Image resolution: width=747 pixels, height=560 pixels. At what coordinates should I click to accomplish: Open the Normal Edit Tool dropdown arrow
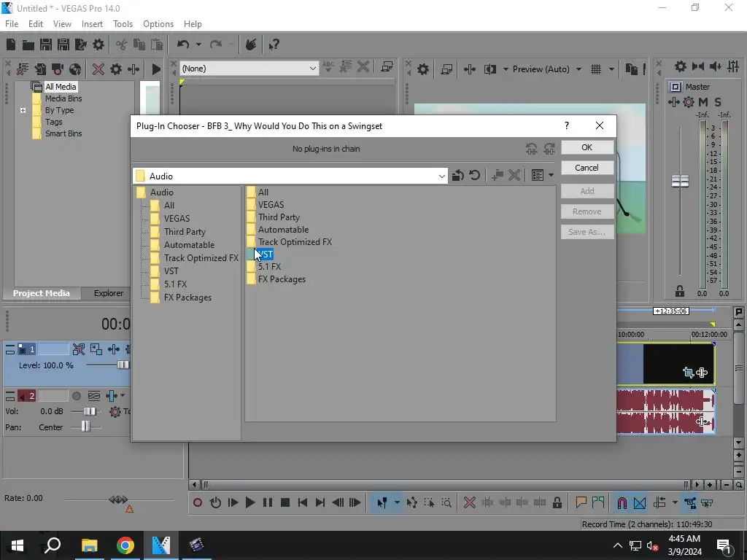(x=397, y=502)
